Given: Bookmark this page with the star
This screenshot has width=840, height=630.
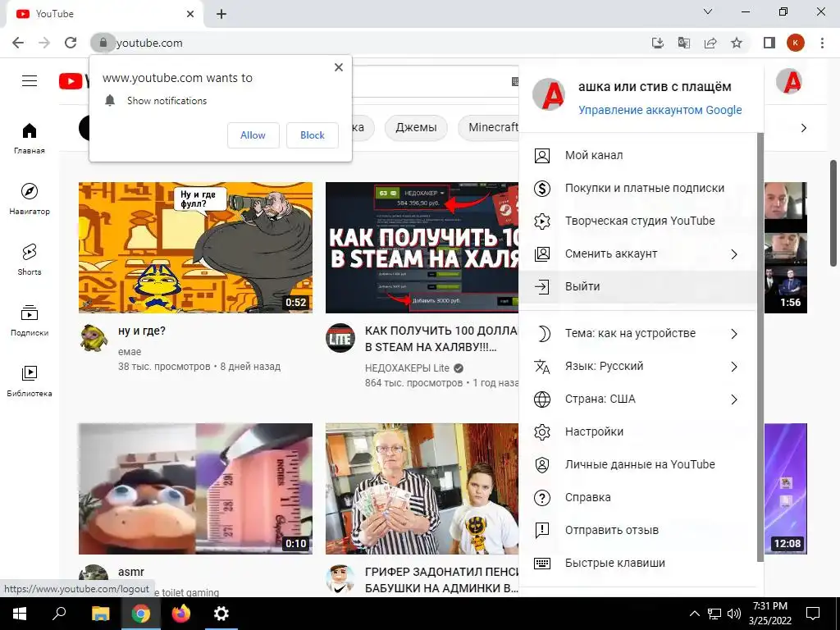Looking at the screenshot, I should click(737, 43).
